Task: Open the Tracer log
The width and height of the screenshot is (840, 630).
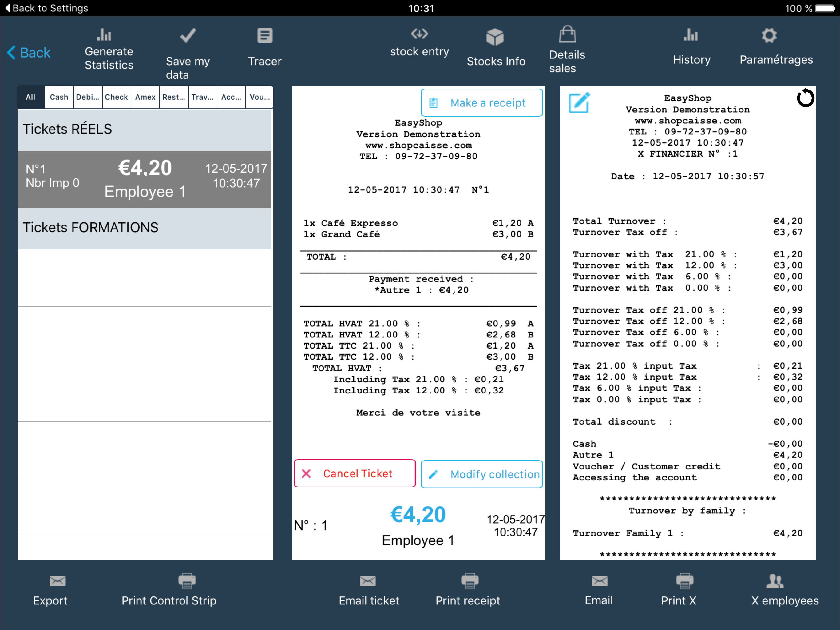Action: 265,47
